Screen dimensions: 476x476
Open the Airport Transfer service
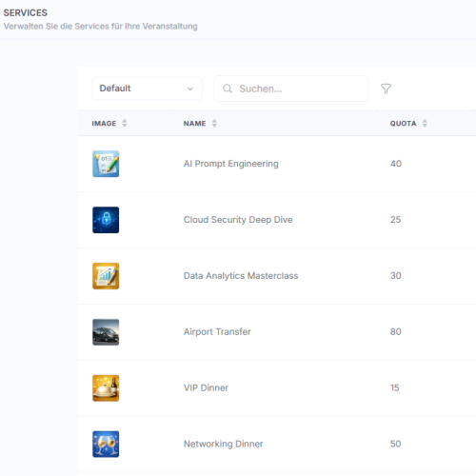[217, 331]
